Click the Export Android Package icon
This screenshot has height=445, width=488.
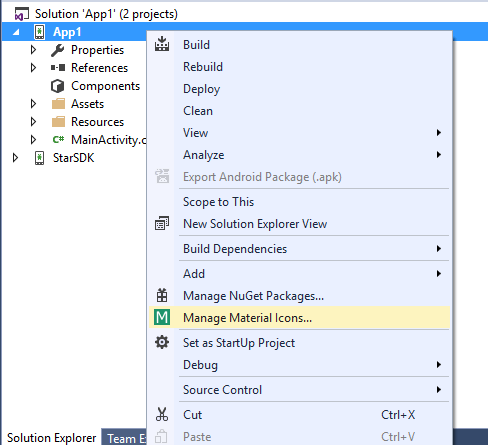tap(162, 176)
